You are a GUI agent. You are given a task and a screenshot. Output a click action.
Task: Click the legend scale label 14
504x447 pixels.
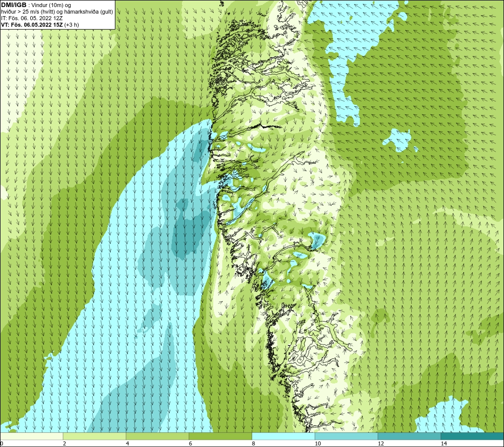click(x=444, y=443)
